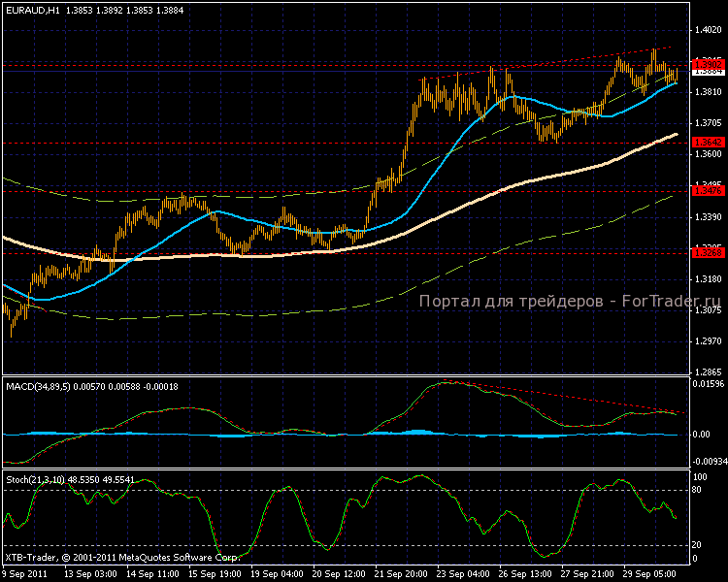Click the 20 Sep 12:00 time label
728x582 pixels.
340,574
